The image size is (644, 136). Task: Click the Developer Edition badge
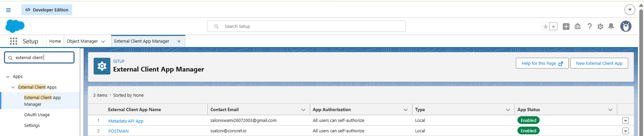click(x=47, y=10)
